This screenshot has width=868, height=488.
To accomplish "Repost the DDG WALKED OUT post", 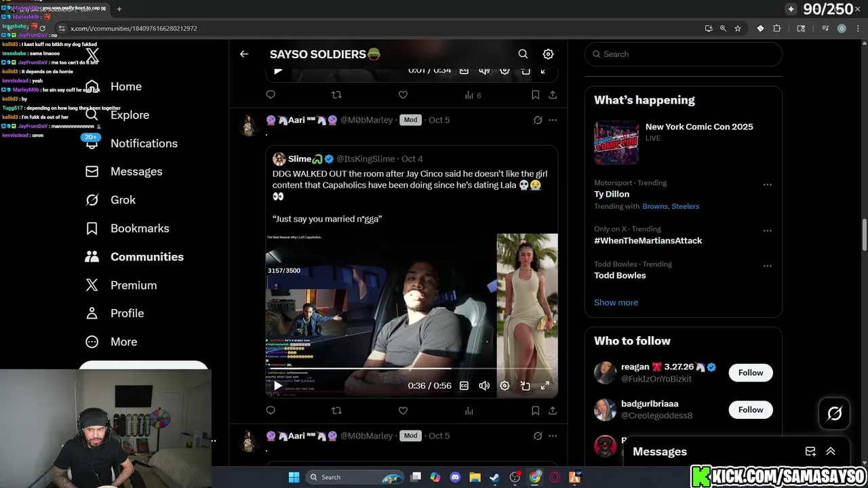I will pos(336,411).
